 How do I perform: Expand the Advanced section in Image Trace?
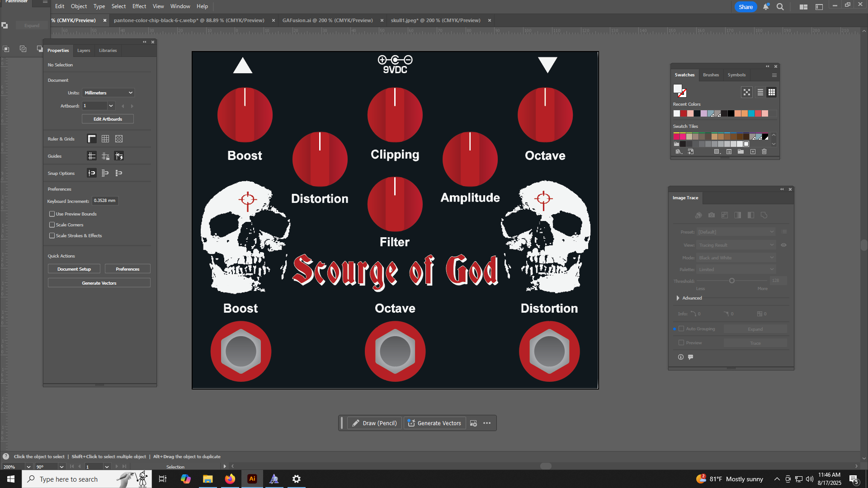(678, 298)
